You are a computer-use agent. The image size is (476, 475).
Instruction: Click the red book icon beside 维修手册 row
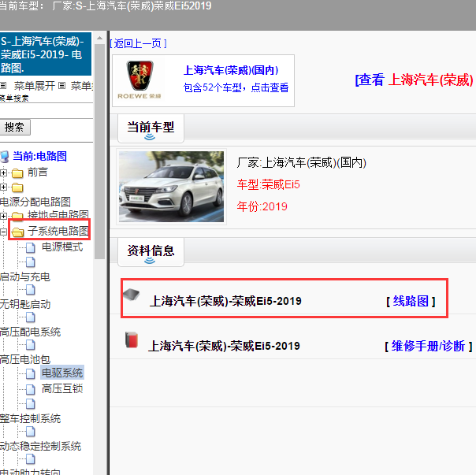click(132, 340)
